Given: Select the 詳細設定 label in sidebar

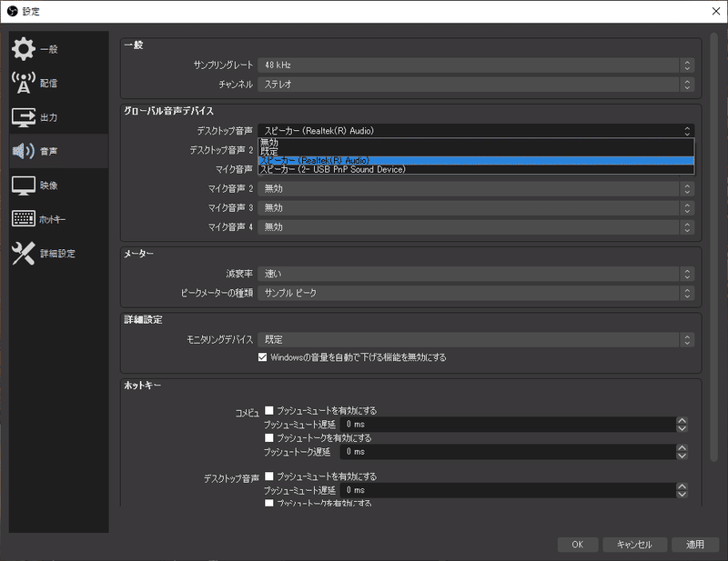Looking at the screenshot, I should tap(57, 254).
